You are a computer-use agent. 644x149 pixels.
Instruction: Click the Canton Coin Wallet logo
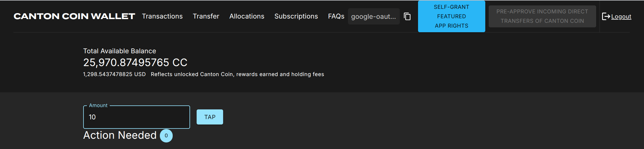pos(74,16)
